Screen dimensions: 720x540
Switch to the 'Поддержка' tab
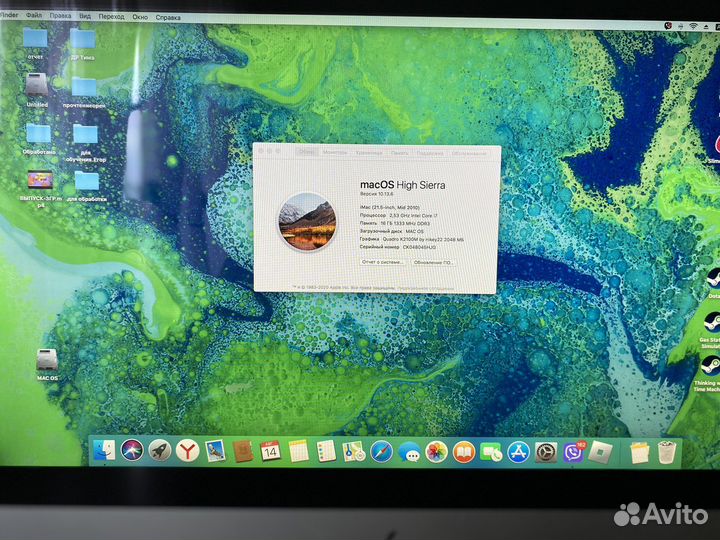[x=430, y=153]
